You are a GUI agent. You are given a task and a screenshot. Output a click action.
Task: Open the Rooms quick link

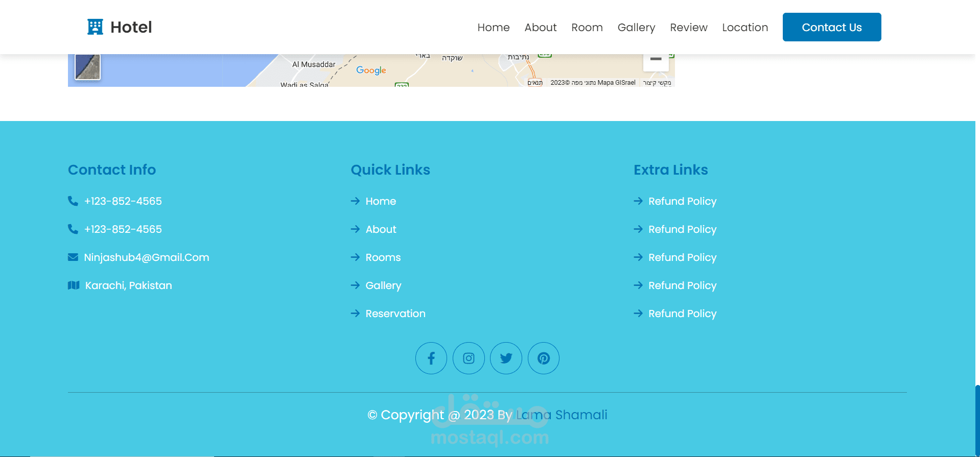point(383,257)
